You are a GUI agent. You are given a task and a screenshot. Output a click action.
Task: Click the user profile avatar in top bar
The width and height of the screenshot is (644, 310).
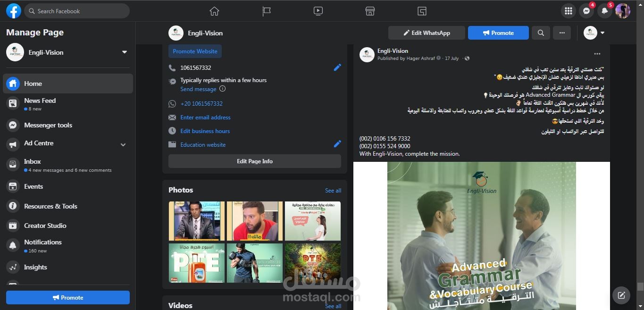(x=623, y=11)
